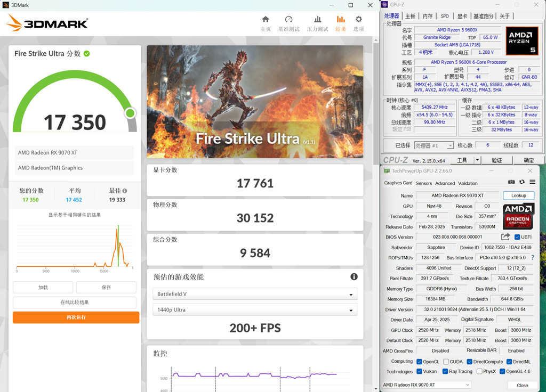This screenshot has width=546, height=392.
Task: Switch to the Sensors tab in GPU-Z
Action: pos(424,183)
